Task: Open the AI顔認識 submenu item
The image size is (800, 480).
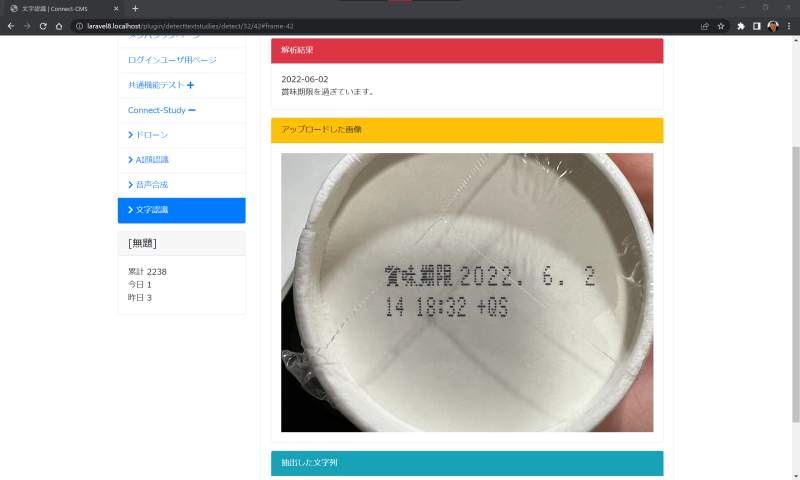Action: pos(152,160)
